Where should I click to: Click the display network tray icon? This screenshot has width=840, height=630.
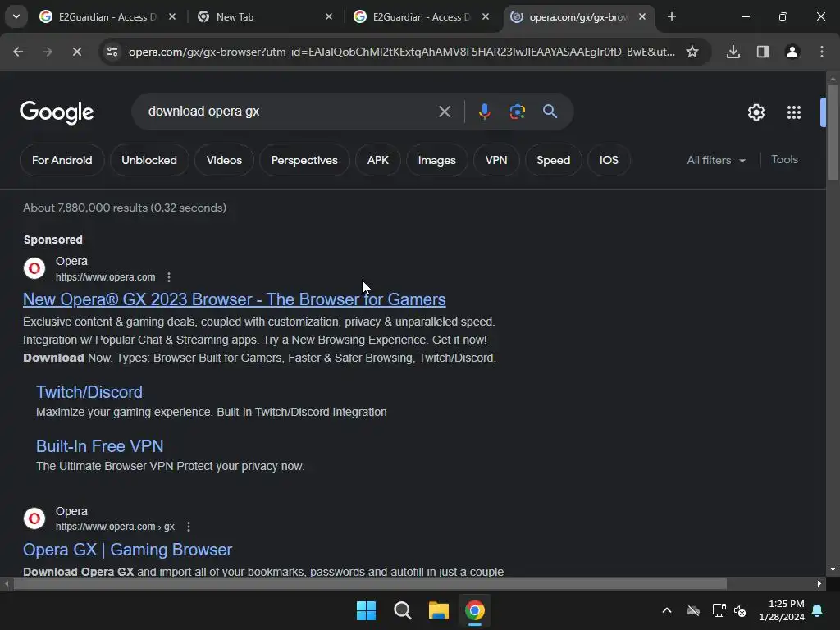tap(719, 610)
